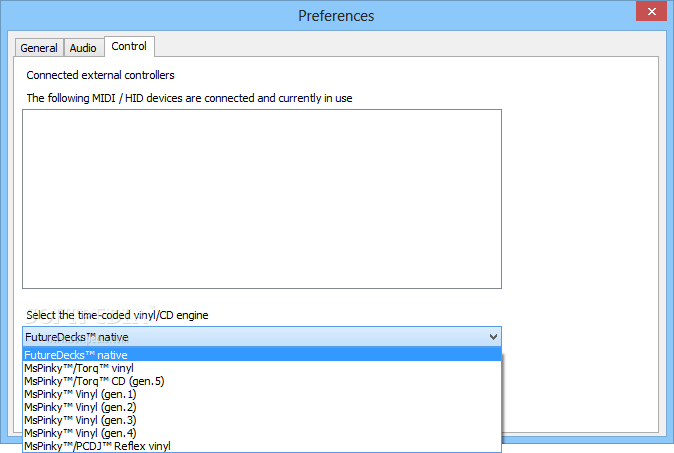Pick MsPinky™/PCDJ™ Reflex vinyl

(x=262, y=446)
